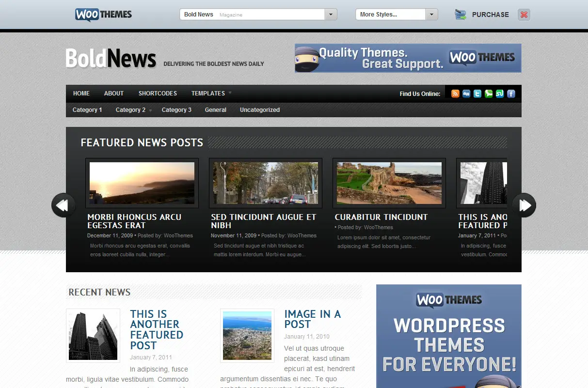Click the Recent News heading
588x388 pixels.
point(99,292)
